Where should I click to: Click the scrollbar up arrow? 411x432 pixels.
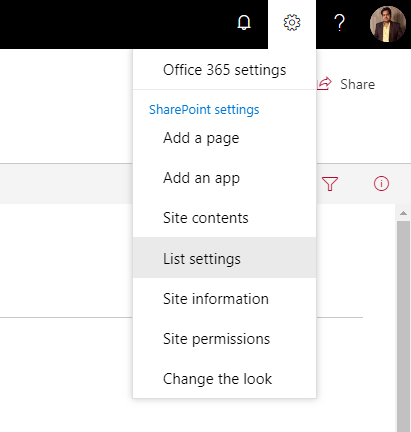tap(403, 213)
